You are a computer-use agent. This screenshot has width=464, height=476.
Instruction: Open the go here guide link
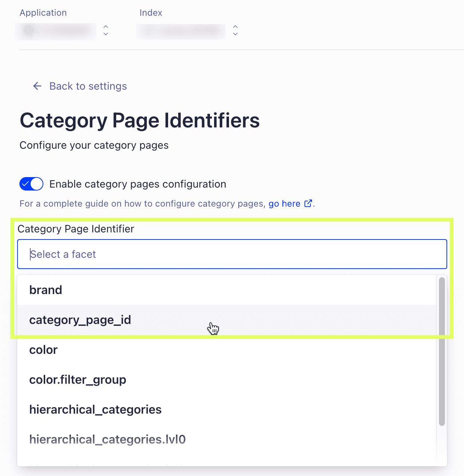pyautogui.click(x=284, y=204)
